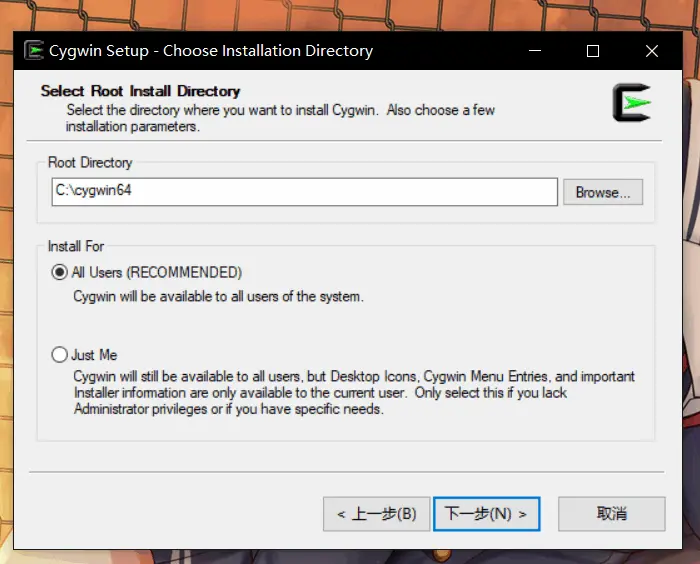The width and height of the screenshot is (700, 564).
Task: Minimize the Cygwin Setup window
Action: click(x=535, y=50)
